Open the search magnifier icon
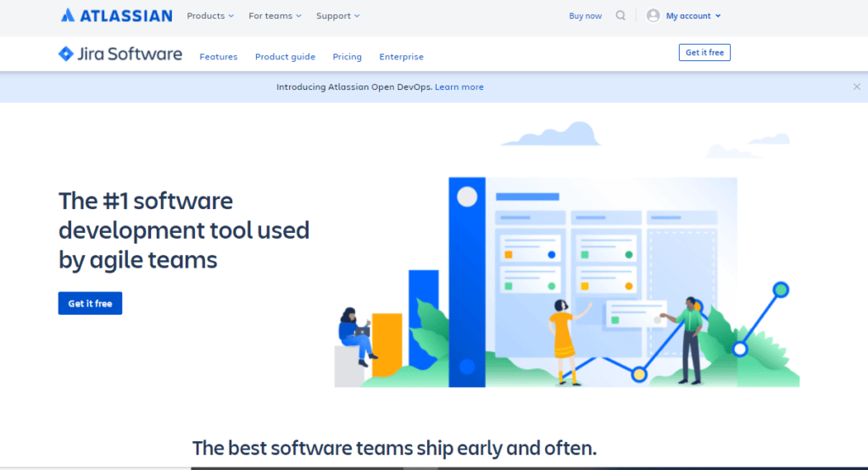This screenshot has height=470, width=868. [620, 15]
